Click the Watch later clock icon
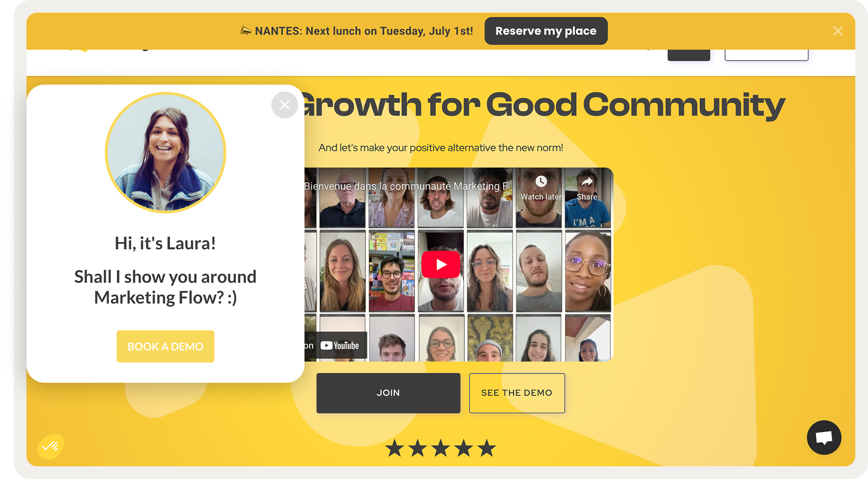868x479 pixels. point(541,181)
